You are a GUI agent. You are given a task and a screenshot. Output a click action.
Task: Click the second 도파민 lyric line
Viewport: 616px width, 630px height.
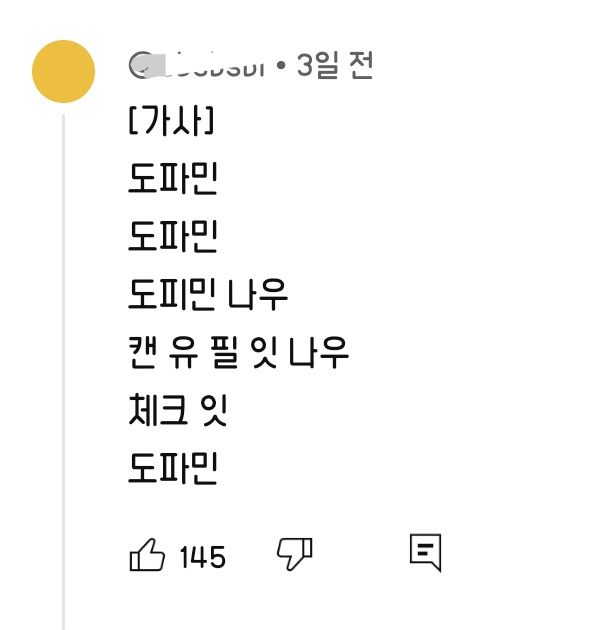[173, 237]
